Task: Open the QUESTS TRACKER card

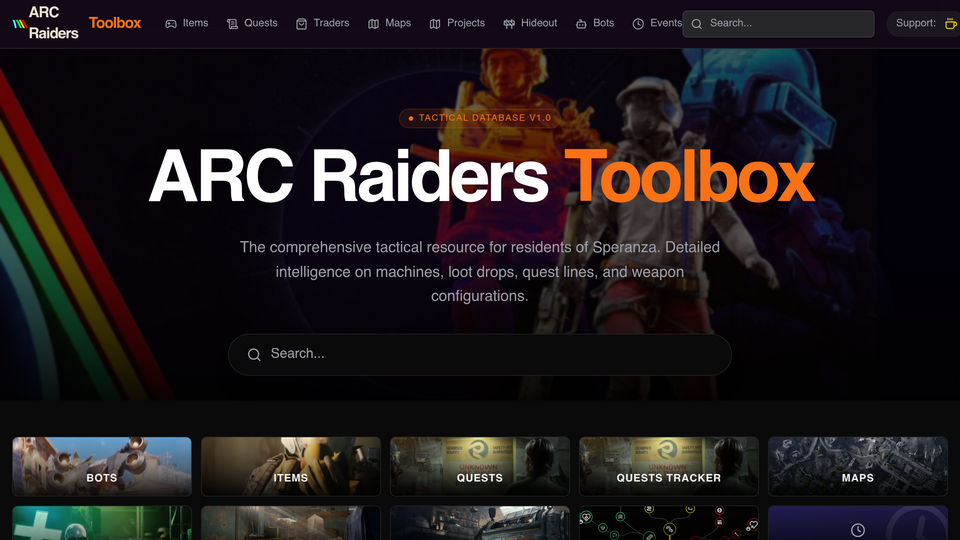Action: [669, 467]
